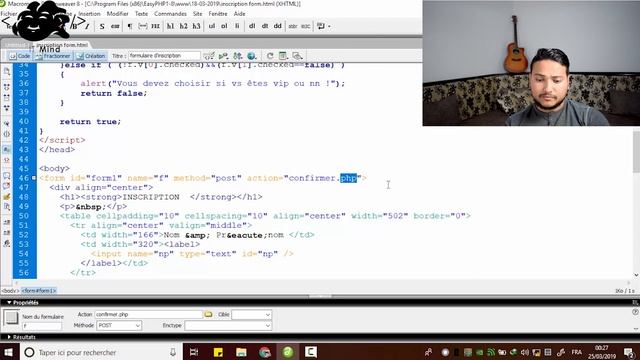Insert list item with li icon

click(x=237, y=26)
